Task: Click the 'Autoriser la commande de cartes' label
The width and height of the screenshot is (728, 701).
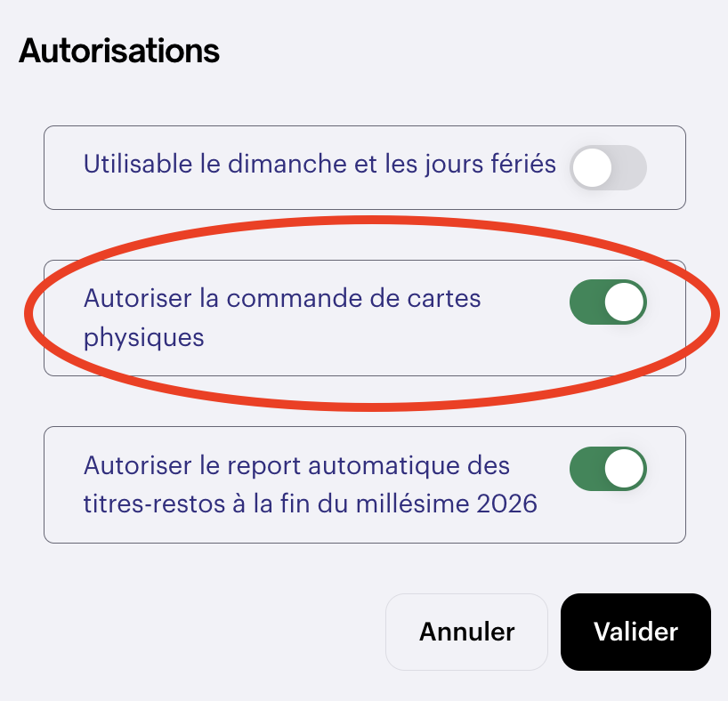Action: [282, 298]
